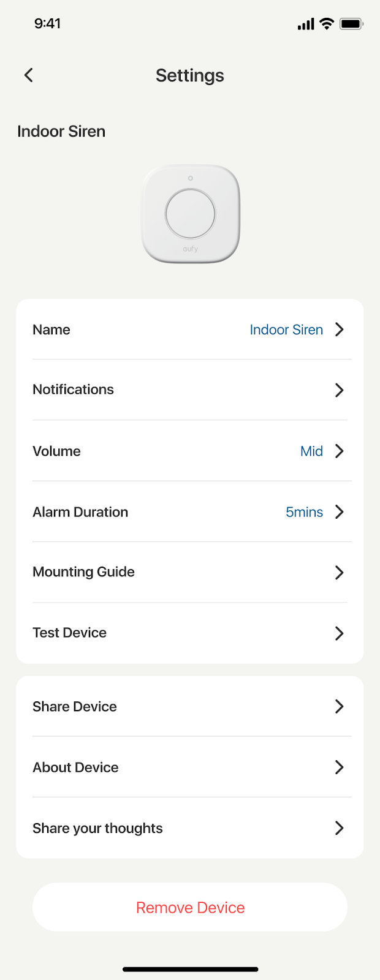Tap the battery status icon
380x980 pixels.
(x=352, y=24)
